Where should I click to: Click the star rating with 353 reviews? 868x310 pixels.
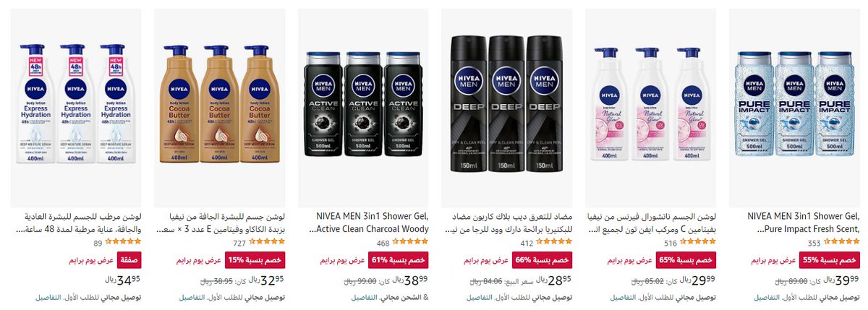point(841,242)
